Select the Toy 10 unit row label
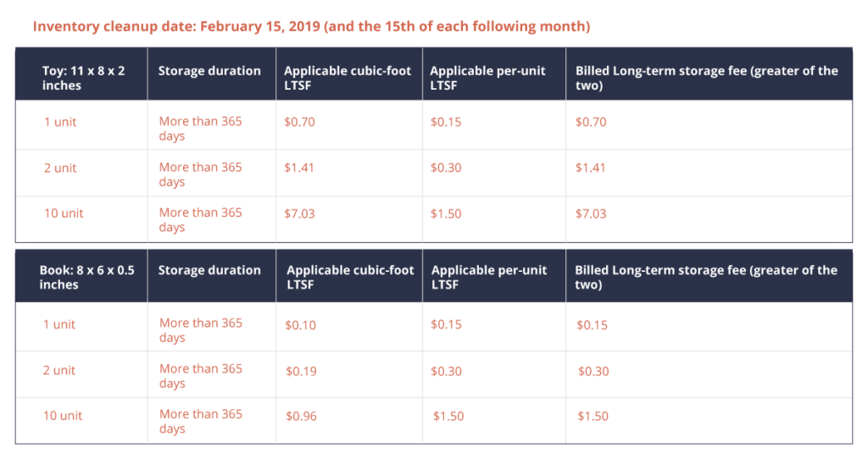This screenshot has width=868, height=454. [64, 213]
